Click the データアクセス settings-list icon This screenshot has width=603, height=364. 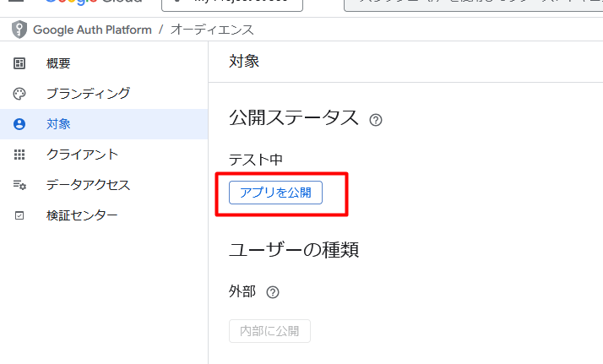19,185
